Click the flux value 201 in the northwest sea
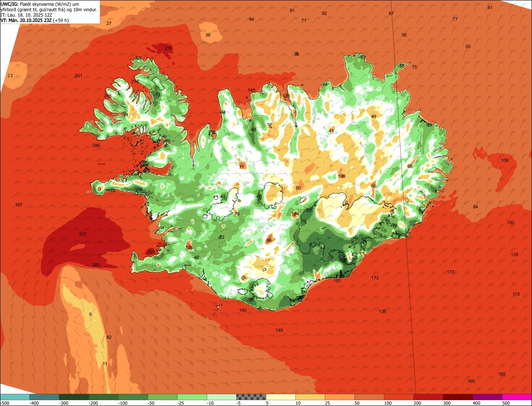The width and height of the screenshot is (532, 406). point(79,76)
